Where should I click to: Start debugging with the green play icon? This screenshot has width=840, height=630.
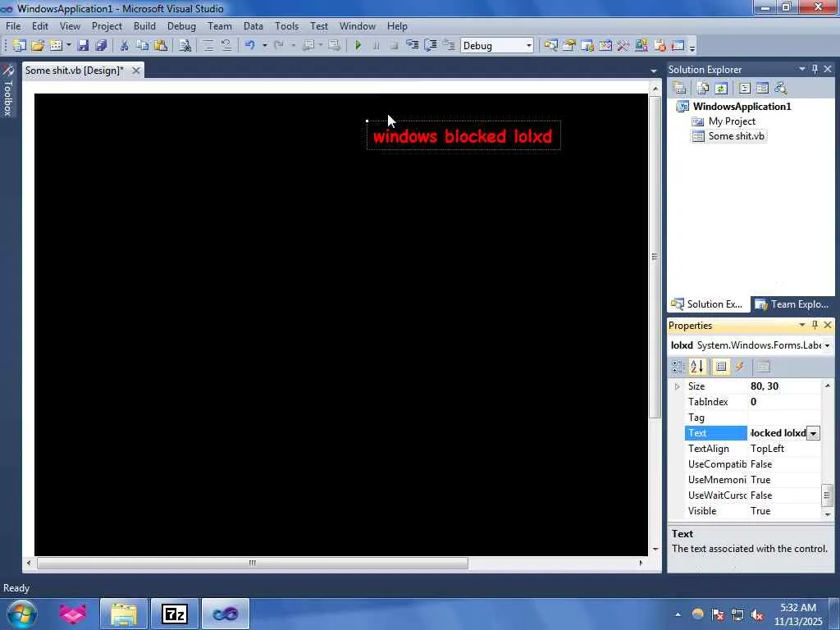click(358, 46)
